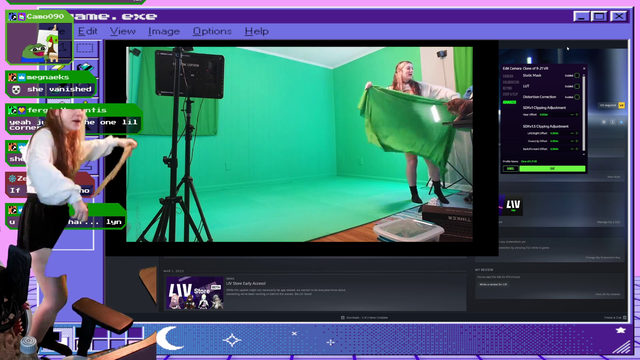Open Steam Downloads status at bottom
This screenshot has height=360, width=640.
pyautogui.click(x=364, y=318)
